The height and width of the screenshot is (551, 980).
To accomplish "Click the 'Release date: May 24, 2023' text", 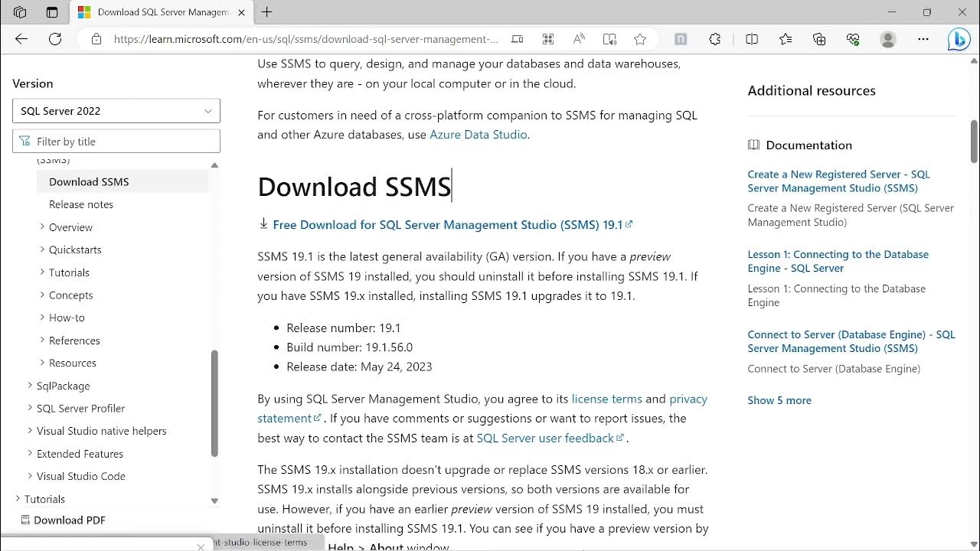I will [359, 367].
